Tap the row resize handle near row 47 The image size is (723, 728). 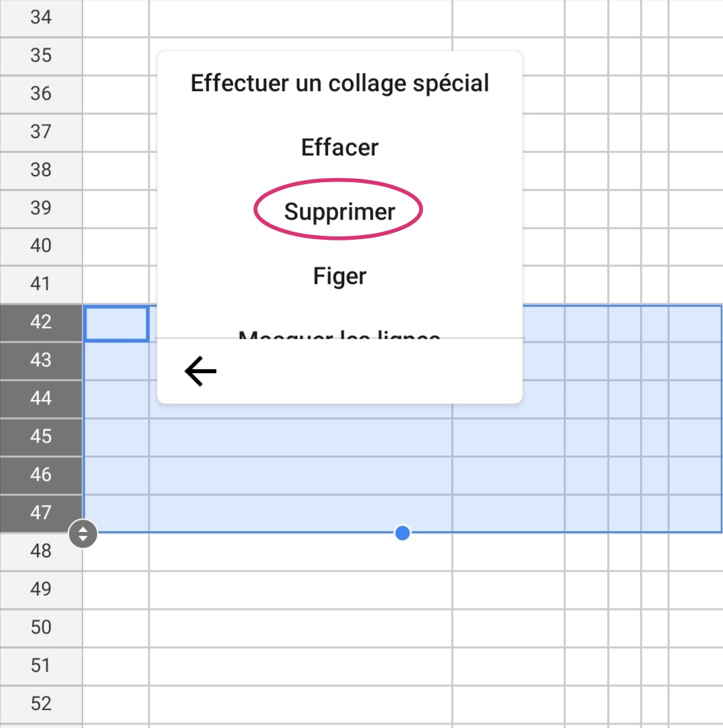[x=82, y=534]
